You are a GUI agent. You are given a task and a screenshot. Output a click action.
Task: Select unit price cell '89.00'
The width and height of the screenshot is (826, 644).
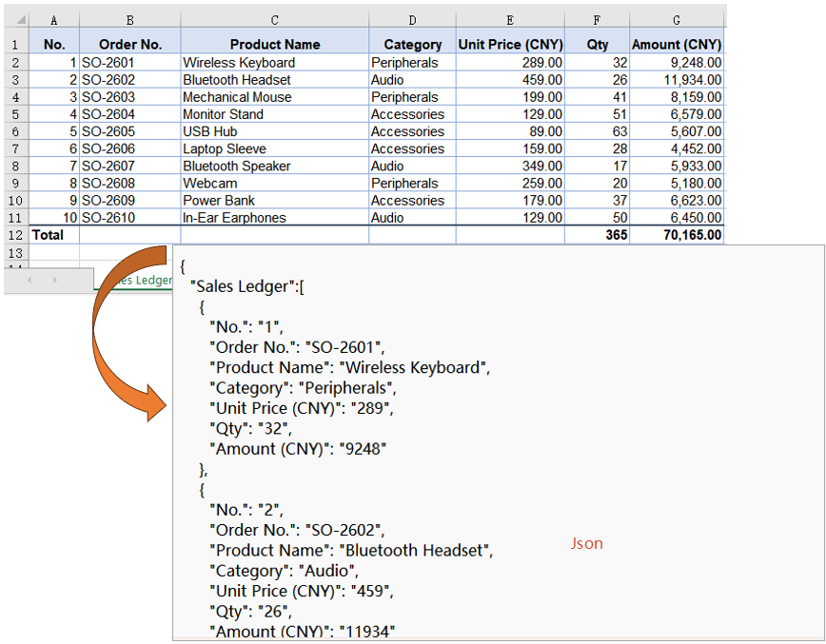click(x=510, y=131)
